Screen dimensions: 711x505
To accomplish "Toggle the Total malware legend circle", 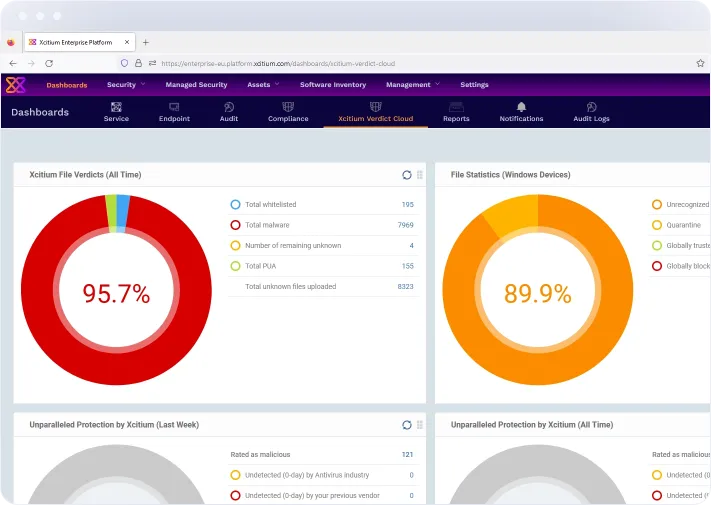I will [x=235, y=225].
